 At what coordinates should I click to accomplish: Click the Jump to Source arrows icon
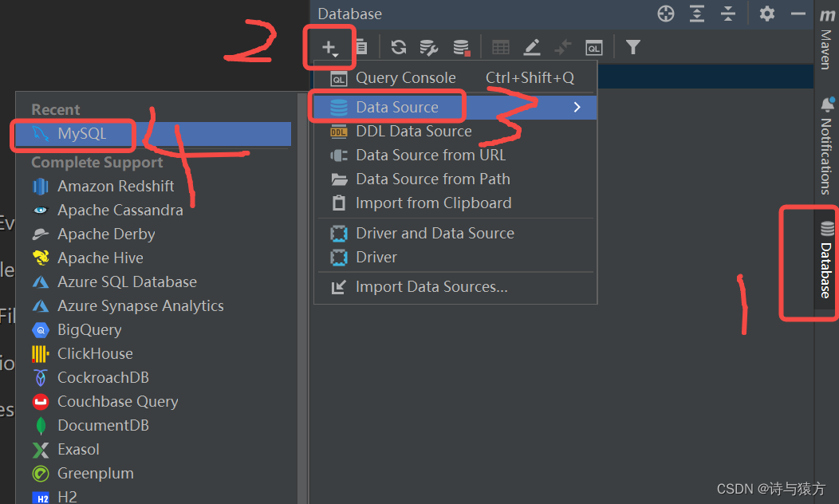click(563, 47)
